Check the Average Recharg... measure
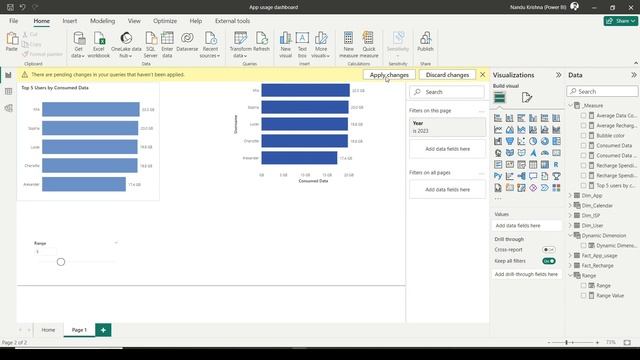The image size is (640, 360). [583, 125]
